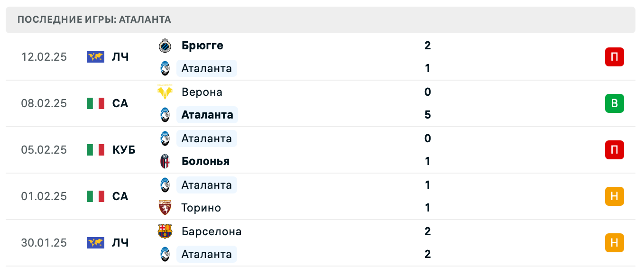Click the Bologna team crest icon
The width and height of the screenshot is (644, 276).
(x=165, y=161)
